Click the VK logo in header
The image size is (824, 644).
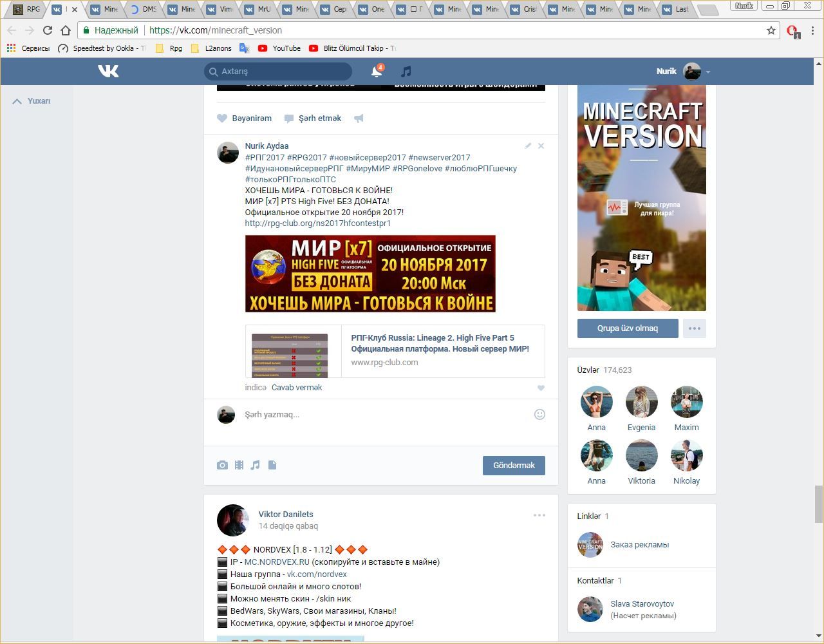point(108,71)
